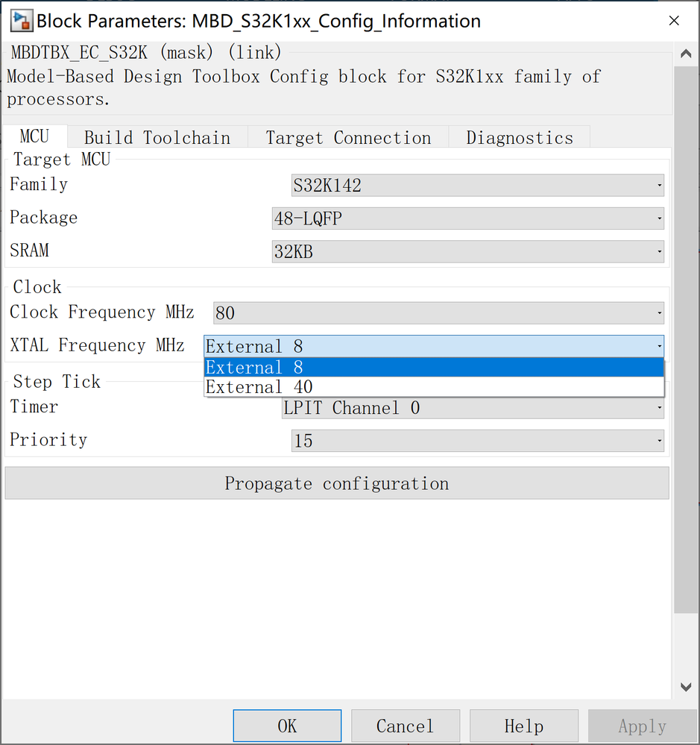This screenshot has height=745, width=700.
Task: Switch to the Diagnostics tab
Action: click(519, 138)
